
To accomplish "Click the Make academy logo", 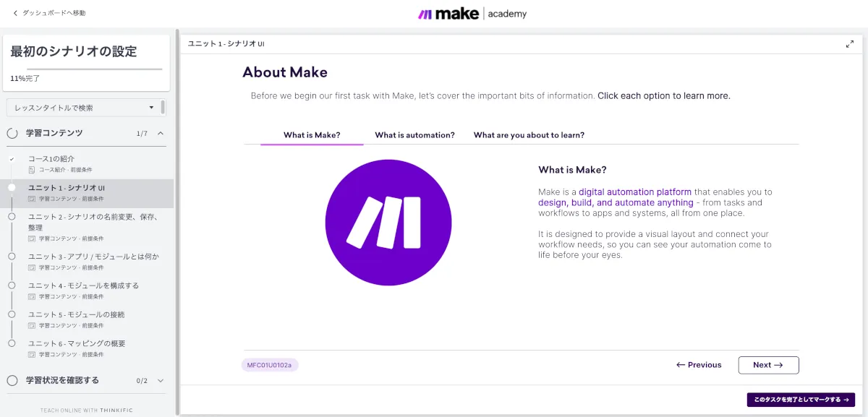I will 472,14.
